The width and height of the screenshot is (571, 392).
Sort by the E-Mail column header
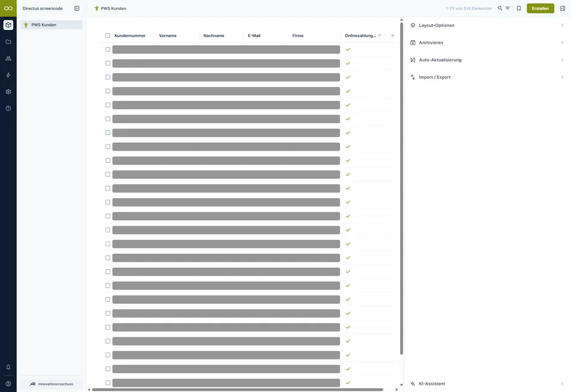pyautogui.click(x=254, y=35)
